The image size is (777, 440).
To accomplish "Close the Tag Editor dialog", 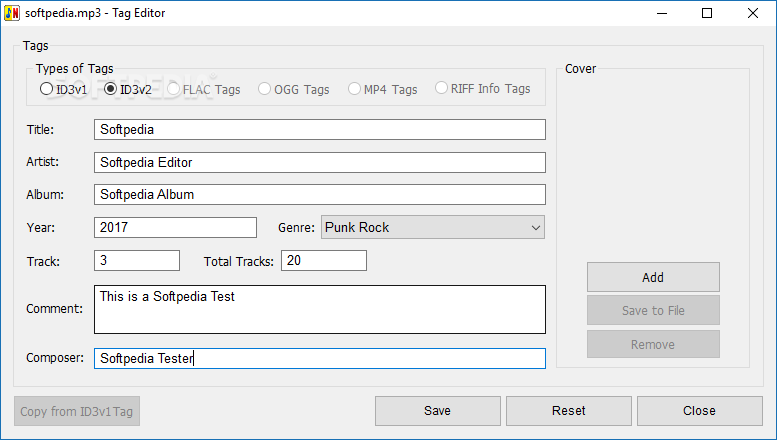I will pos(700,411).
